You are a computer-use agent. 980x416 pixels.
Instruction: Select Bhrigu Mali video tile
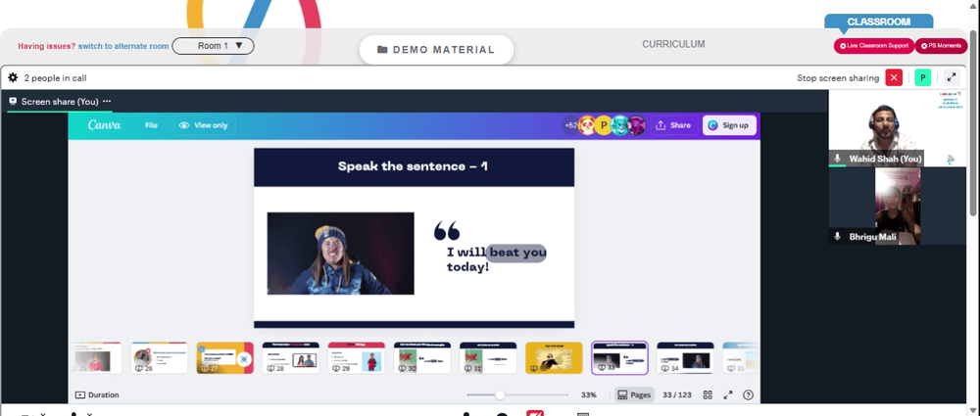click(x=897, y=206)
